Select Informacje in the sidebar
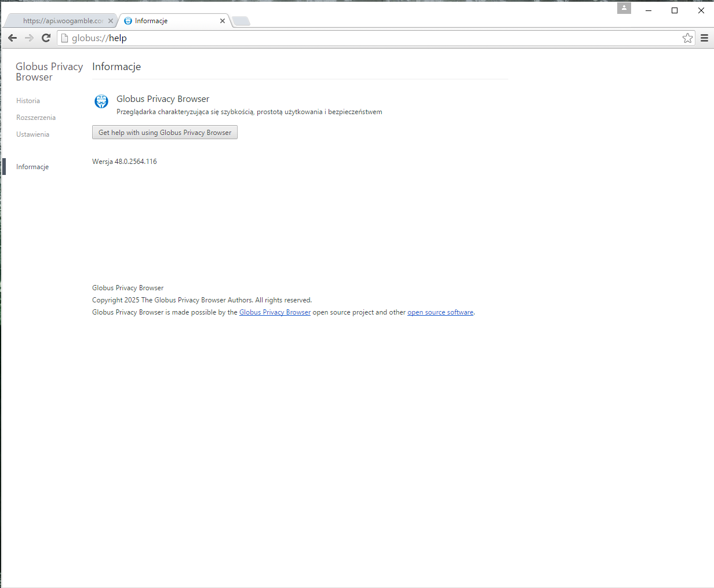The width and height of the screenshot is (714, 588). (x=32, y=167)
